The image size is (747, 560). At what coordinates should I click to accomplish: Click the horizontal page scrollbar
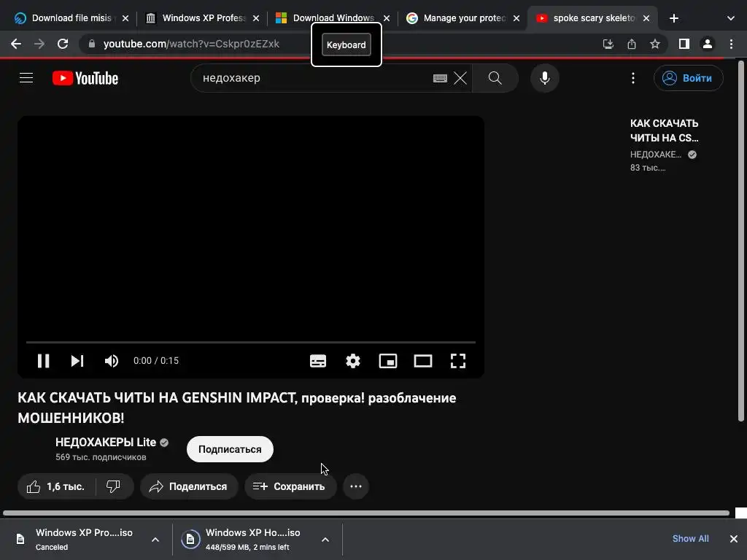tap(366, 513)
